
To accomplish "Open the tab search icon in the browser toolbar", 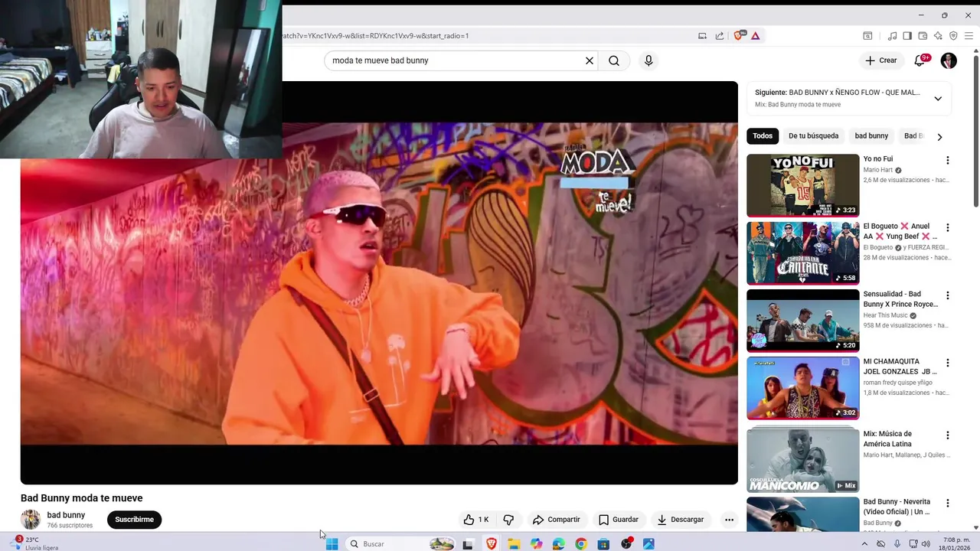I will click(x=867, y=36).
